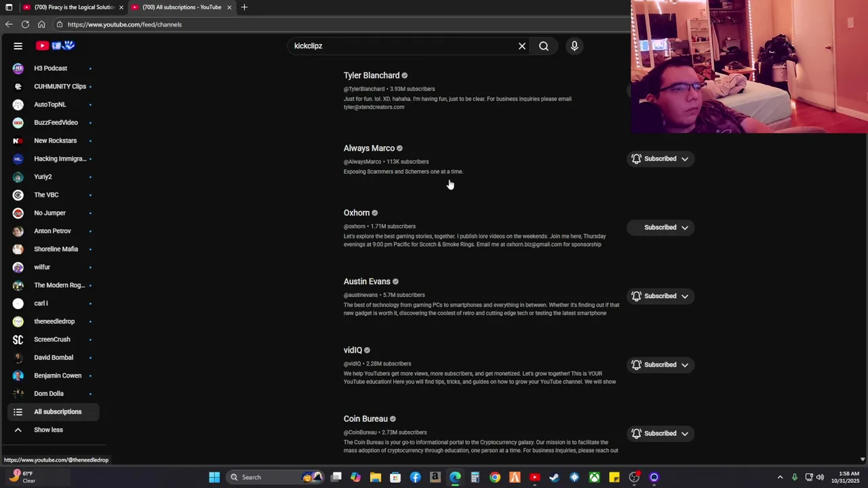The image size is (868, 488).
Task: Open Always Marco channel
Action: tap(369, 148)
